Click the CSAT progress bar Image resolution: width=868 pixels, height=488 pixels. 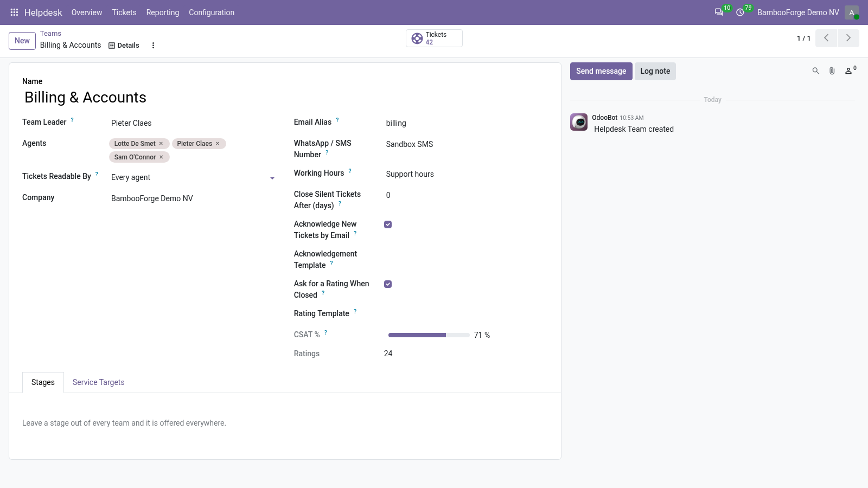[429, 335]
